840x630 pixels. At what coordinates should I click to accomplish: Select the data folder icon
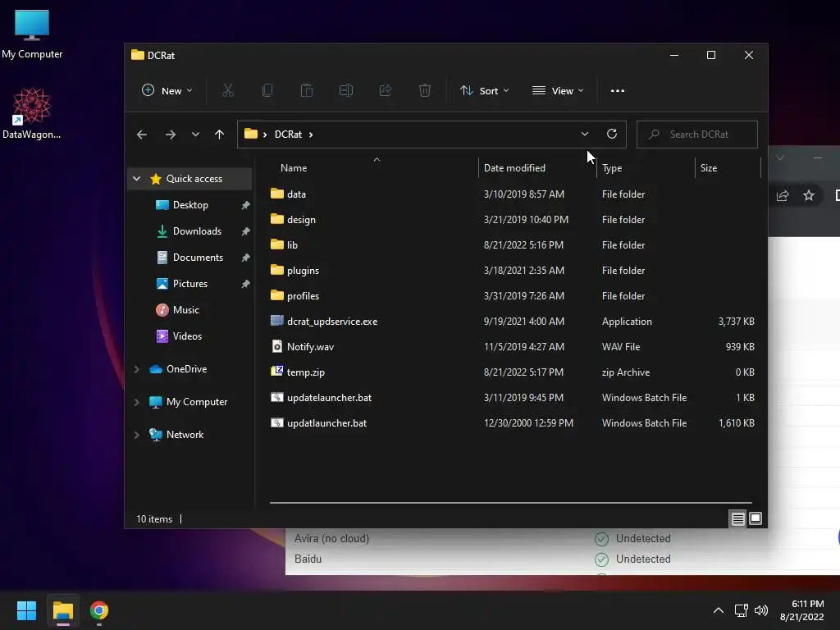(277, 194)
